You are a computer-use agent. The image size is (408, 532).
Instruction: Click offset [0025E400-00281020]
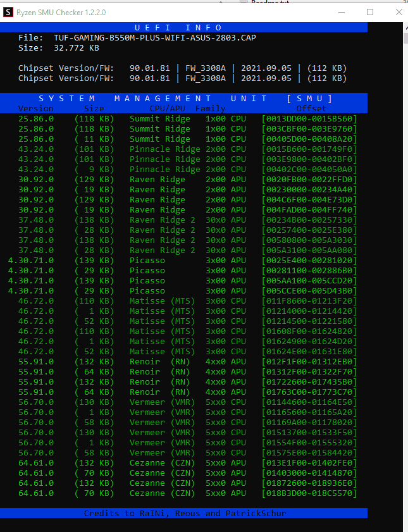309,261
